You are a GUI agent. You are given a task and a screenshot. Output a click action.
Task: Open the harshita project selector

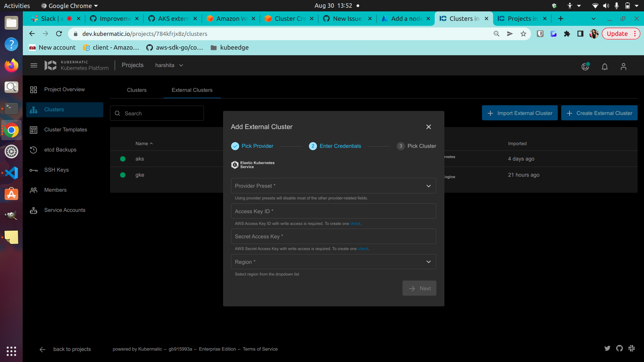pyautogui.click(x=169, y=65)
